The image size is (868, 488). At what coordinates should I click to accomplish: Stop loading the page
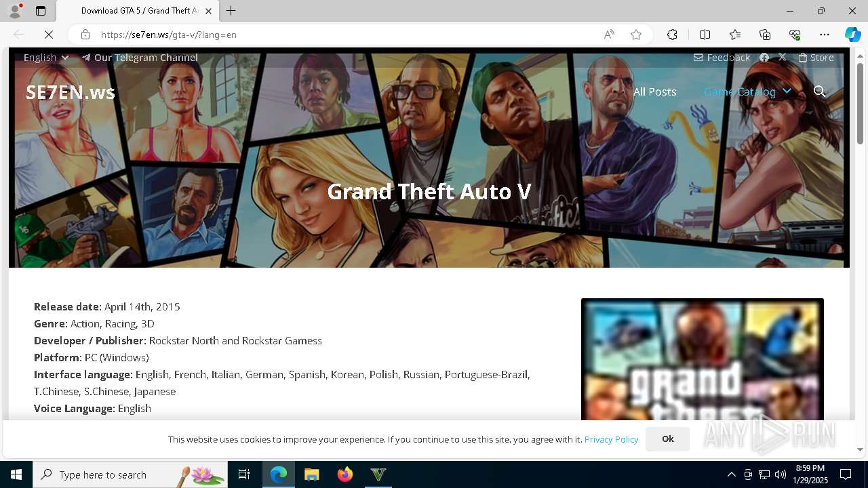49,35
